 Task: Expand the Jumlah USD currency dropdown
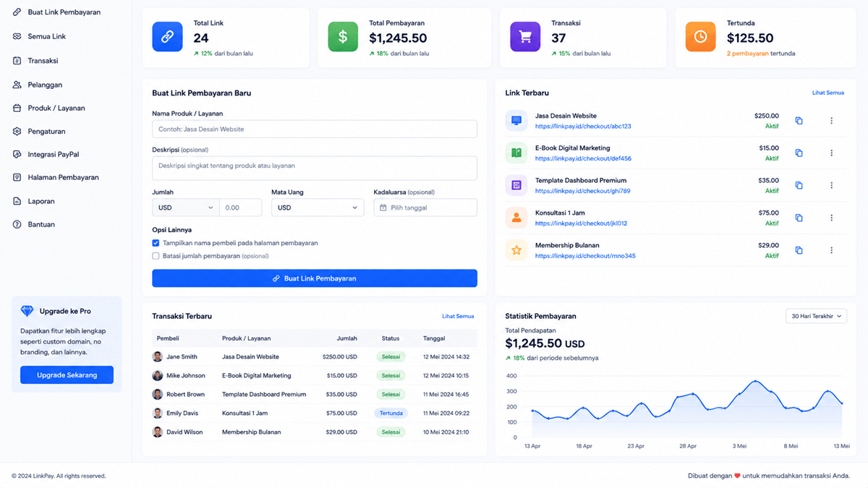185,207
